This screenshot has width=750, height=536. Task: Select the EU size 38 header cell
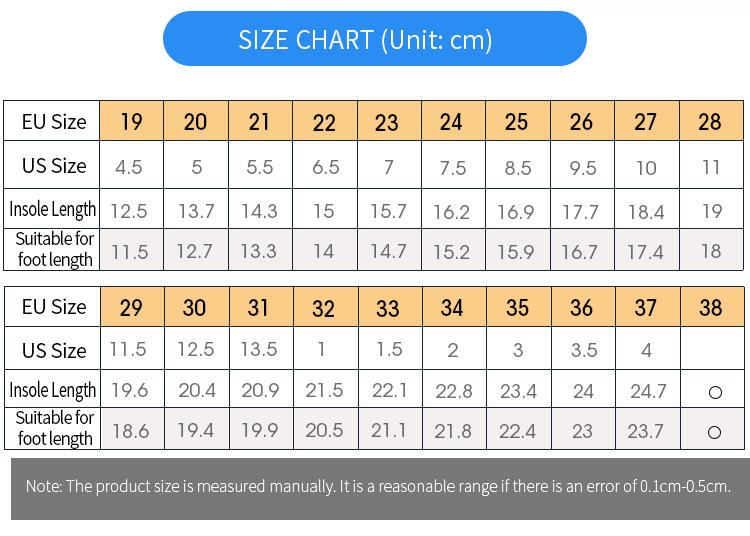(710, 307)
